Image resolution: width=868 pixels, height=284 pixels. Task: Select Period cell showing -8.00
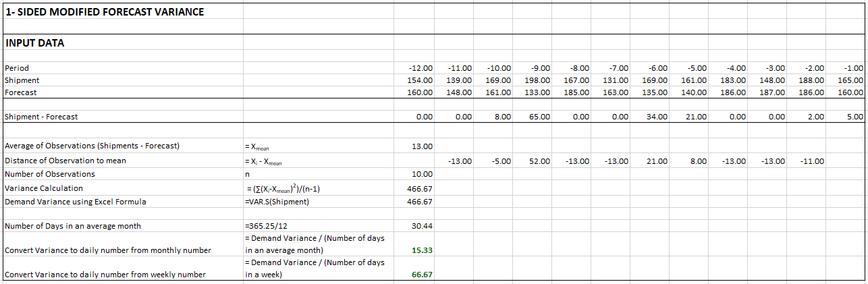click(x=571, y=68)
